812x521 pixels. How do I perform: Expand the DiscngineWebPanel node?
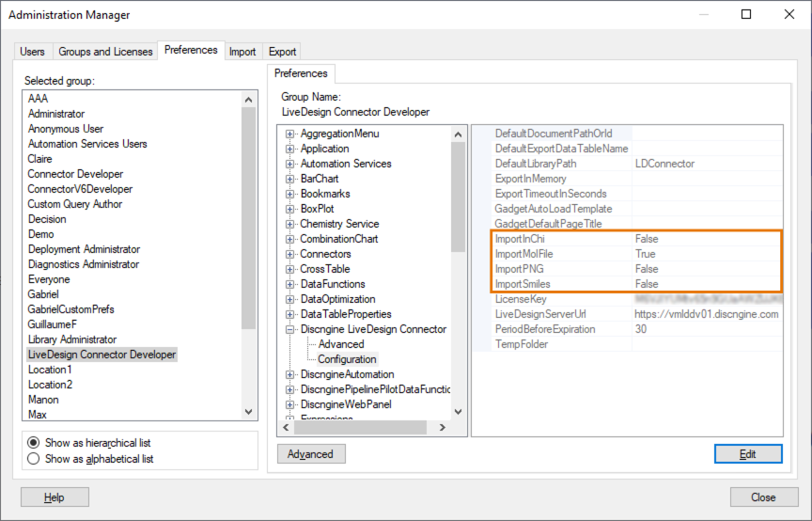(x=290, y=404)
